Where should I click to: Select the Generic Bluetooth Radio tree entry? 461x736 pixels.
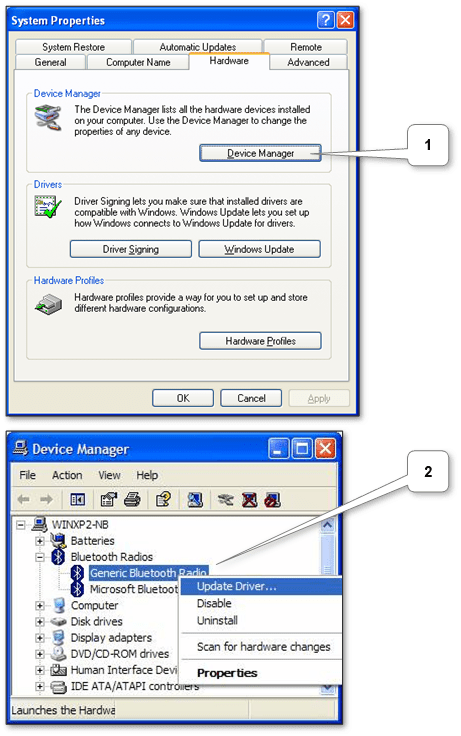[x=148, y=573]
